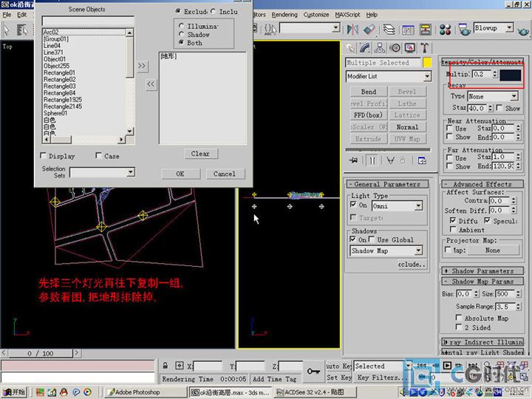532x399 pixels.
Task: Enable the Use Global shadows checkbox
Action: [373, 240]
